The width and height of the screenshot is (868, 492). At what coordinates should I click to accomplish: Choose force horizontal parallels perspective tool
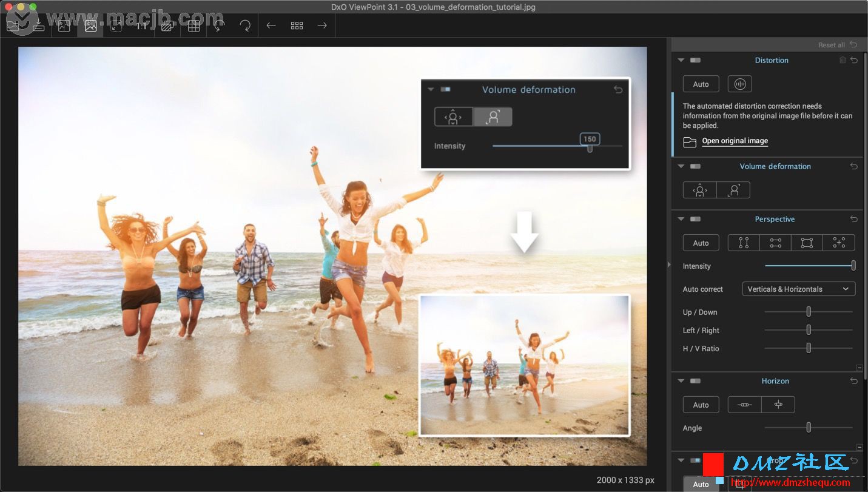pos(775,243)
